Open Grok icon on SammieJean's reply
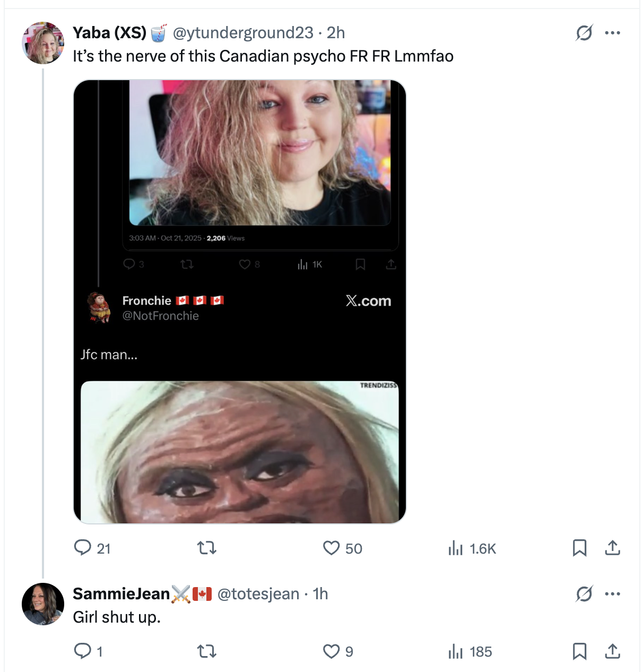The height and width of the screenshot is (672, 643). coord(584,594)
